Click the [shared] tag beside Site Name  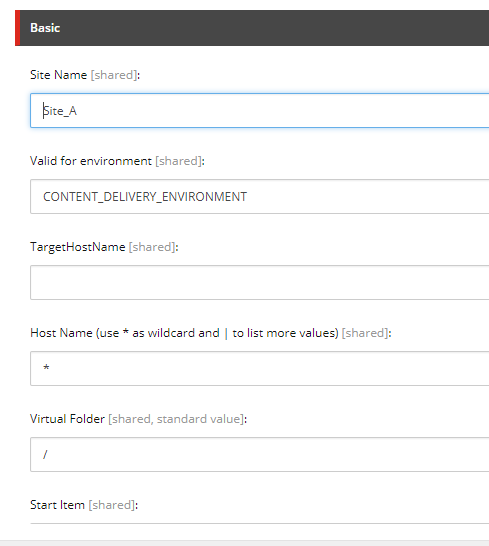point(114,75)
